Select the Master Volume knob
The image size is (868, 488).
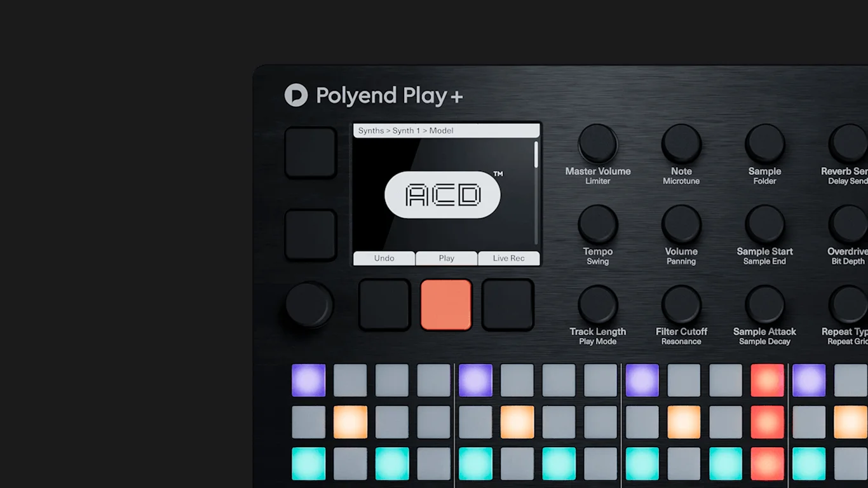coord(598,144)
